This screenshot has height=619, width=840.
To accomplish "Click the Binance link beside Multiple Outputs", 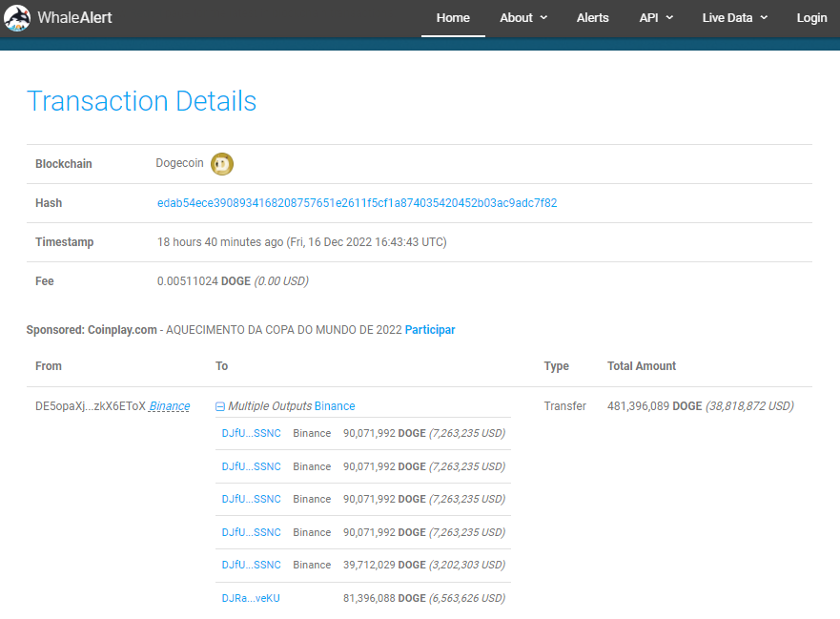I will pyautogui.click(x=335, y=406).
